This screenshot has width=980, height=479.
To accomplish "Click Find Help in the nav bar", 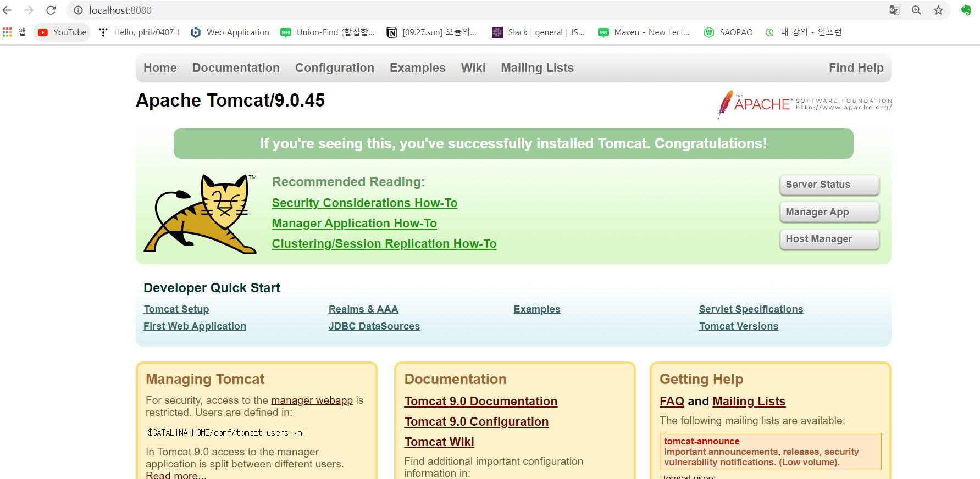I will coord(856,68).
